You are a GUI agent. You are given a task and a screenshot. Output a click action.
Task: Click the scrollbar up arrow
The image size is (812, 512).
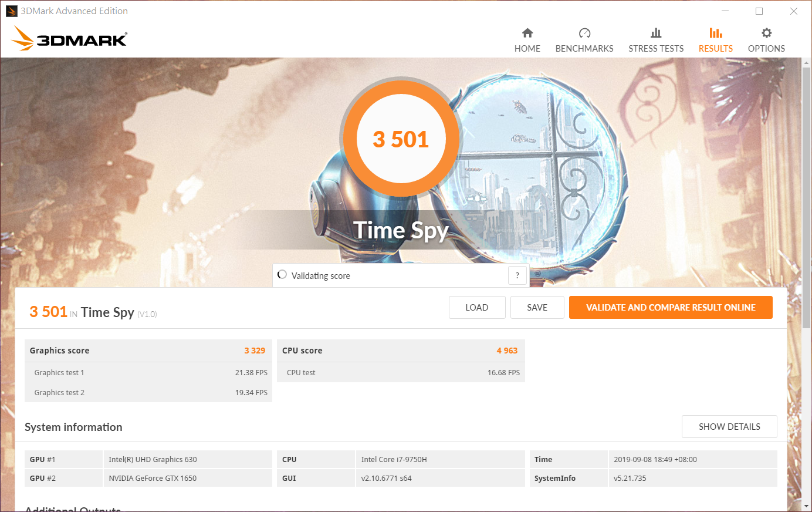pos(806,63)
